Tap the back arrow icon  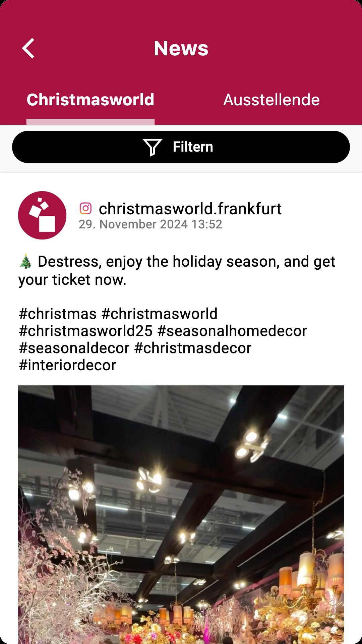click(x=28, y=48)
